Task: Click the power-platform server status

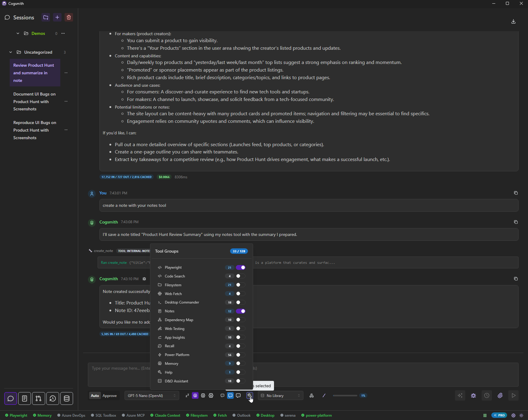Action: 316,415
